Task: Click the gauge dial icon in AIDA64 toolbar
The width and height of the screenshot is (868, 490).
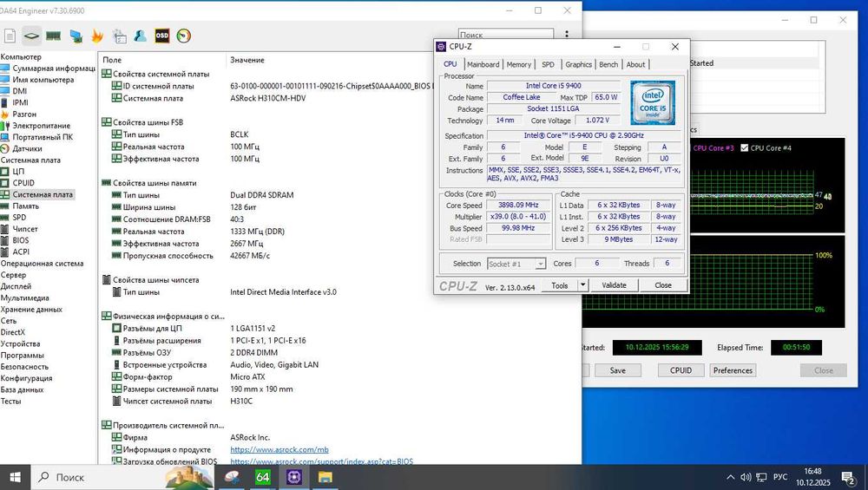Action: [184, 36]
